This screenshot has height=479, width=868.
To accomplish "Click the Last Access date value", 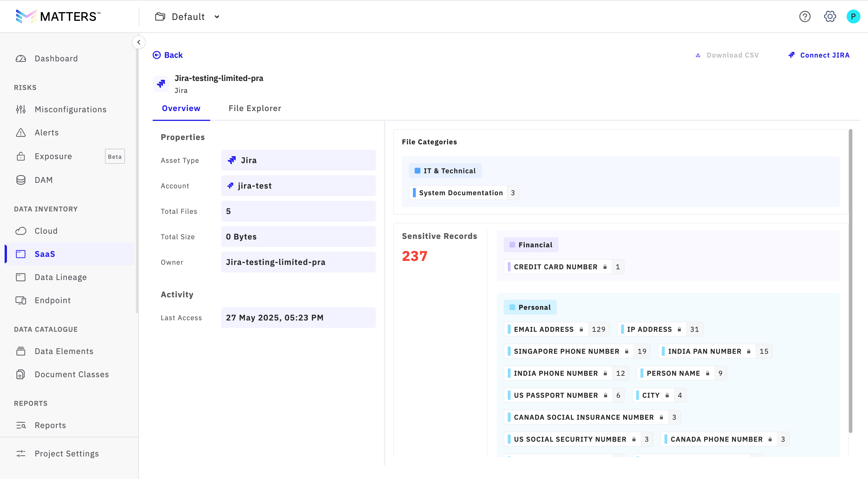I will pos(298,318).
